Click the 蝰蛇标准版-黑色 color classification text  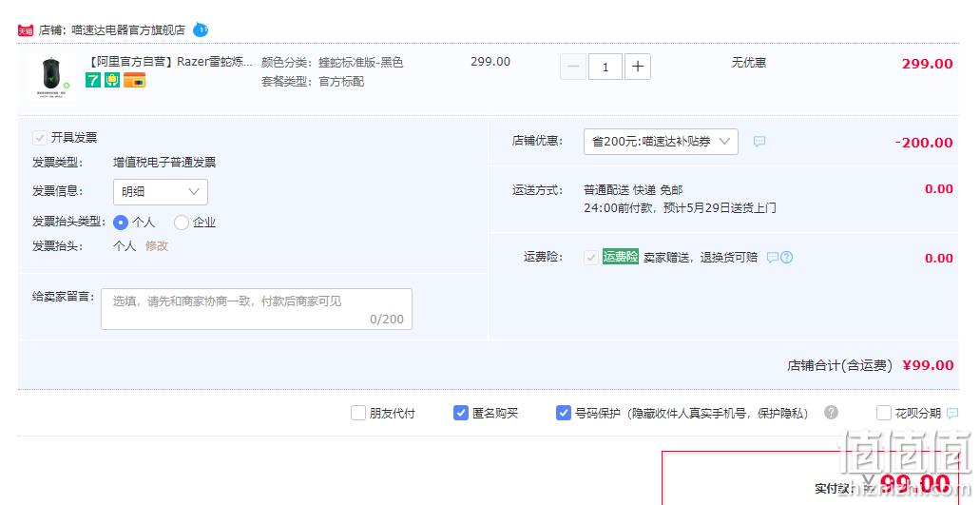[360, 63]
